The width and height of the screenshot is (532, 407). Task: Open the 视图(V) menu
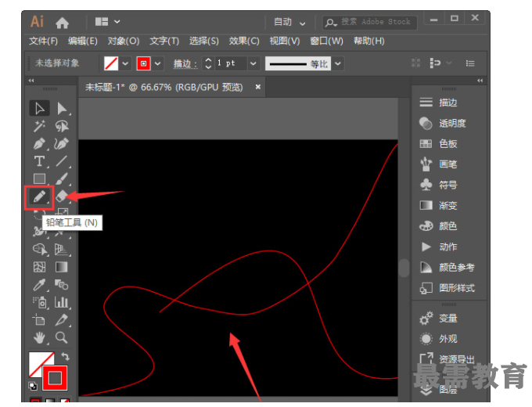coord(285,41)
